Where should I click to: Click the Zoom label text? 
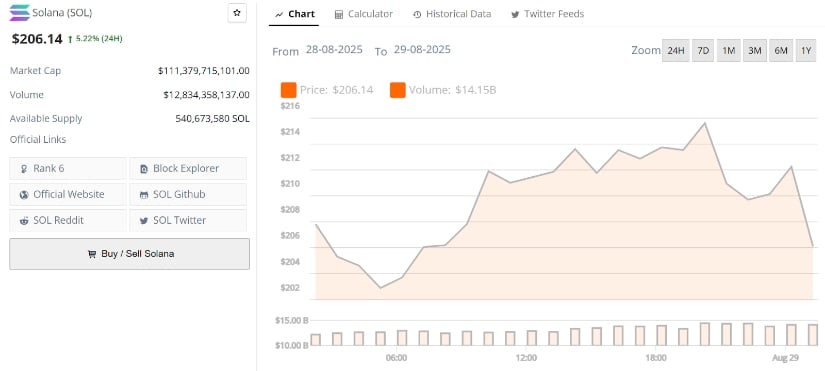click(x=646, y=51)
